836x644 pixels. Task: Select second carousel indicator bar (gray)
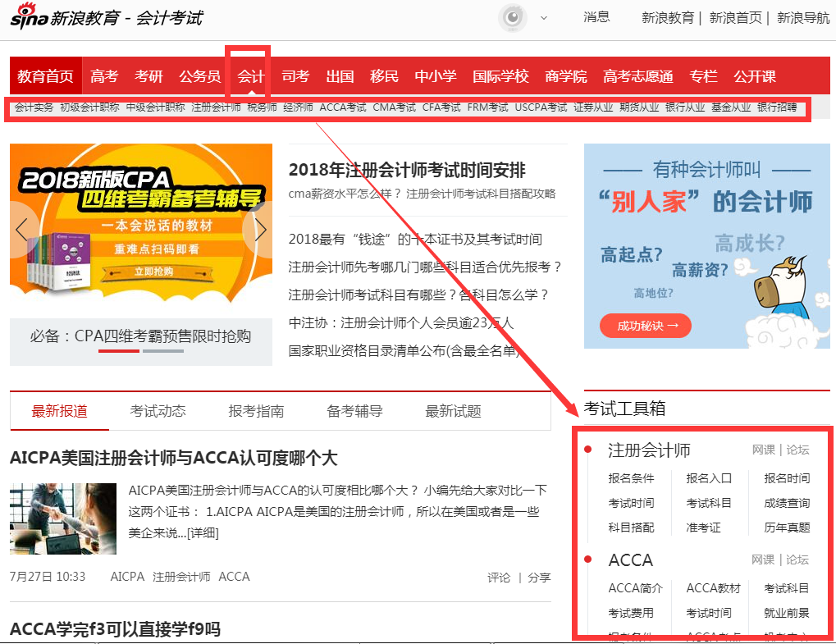(163, 351)
